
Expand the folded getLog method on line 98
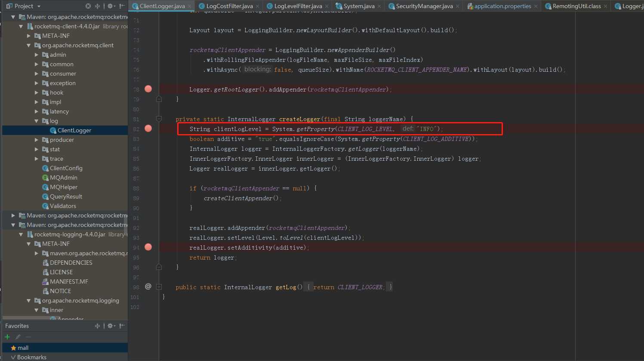coord(159,287)
